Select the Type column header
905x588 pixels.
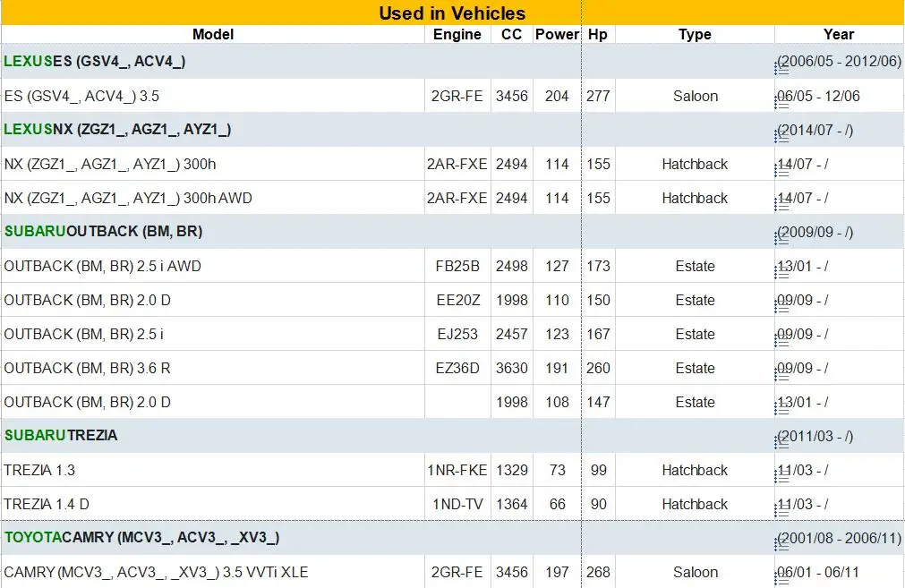695,34
